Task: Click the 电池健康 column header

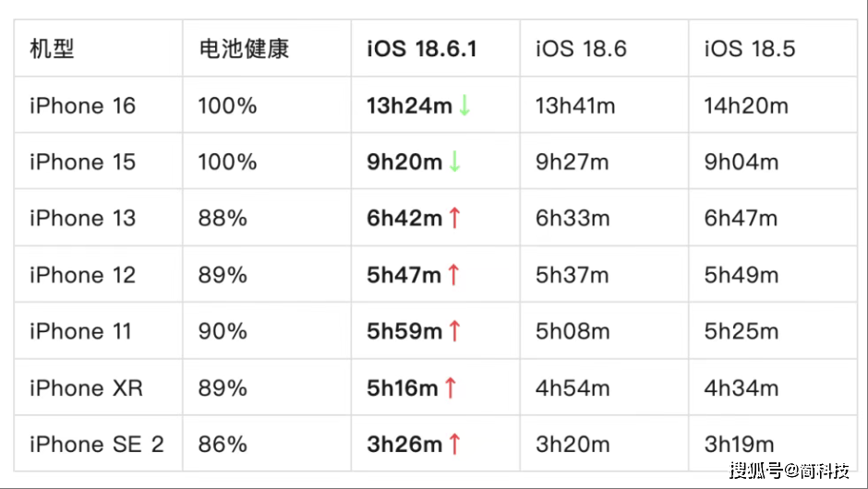Action: point(244,49)
